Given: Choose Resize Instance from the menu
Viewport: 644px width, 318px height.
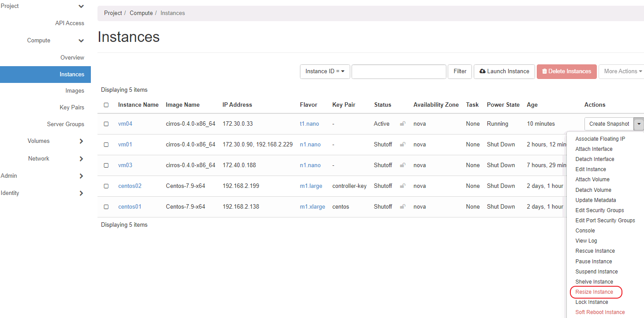Looking at the screenshot, I should click(594, 292).
